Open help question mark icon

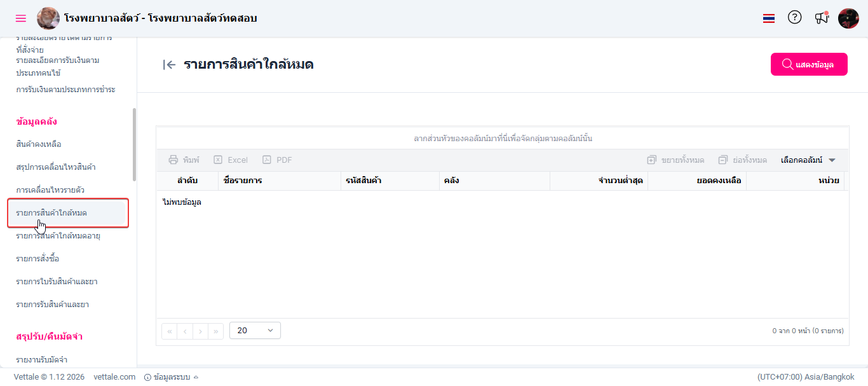[795, 18]
